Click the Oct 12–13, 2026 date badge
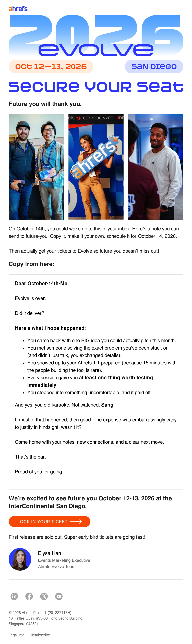 point(51,67)
